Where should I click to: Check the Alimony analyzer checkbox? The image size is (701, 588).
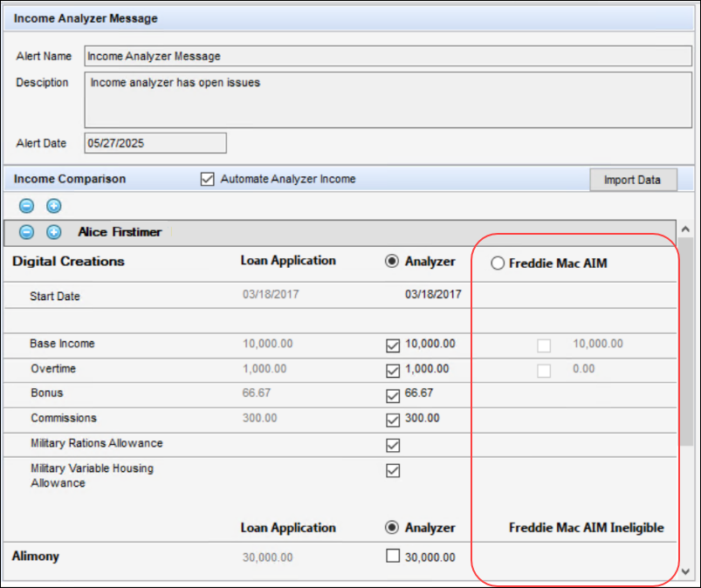393,556
